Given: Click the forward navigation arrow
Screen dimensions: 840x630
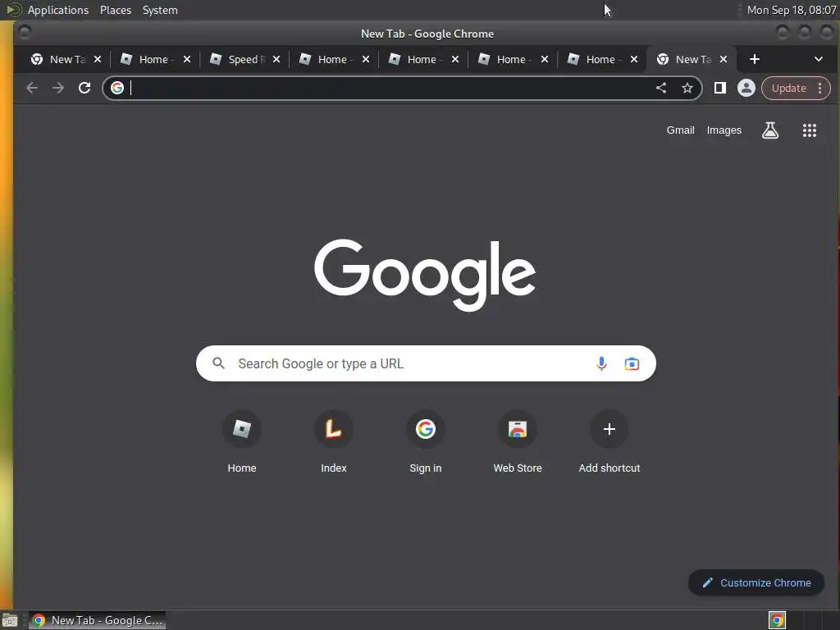Looking at the screenshot, I should coord(58,88).
